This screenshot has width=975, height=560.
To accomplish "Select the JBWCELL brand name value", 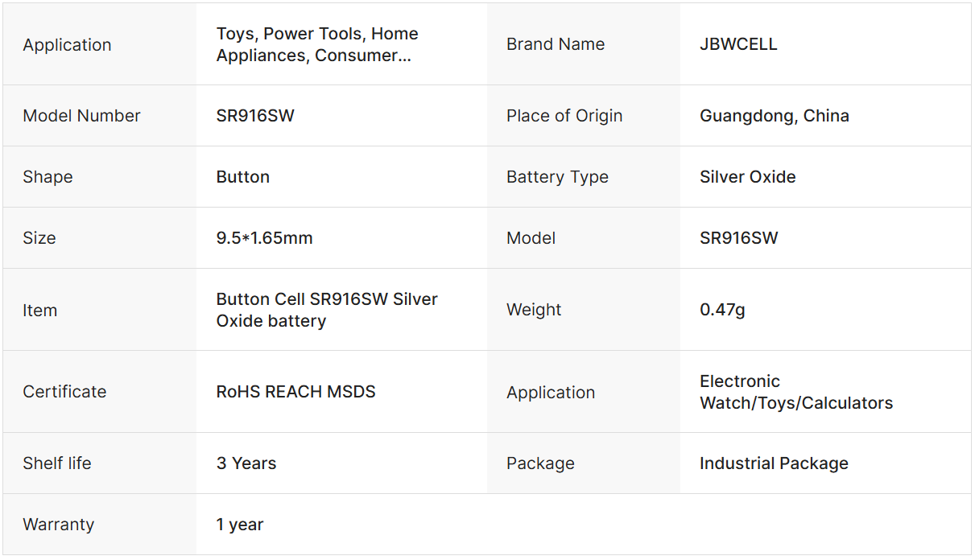I will (738, 44).
